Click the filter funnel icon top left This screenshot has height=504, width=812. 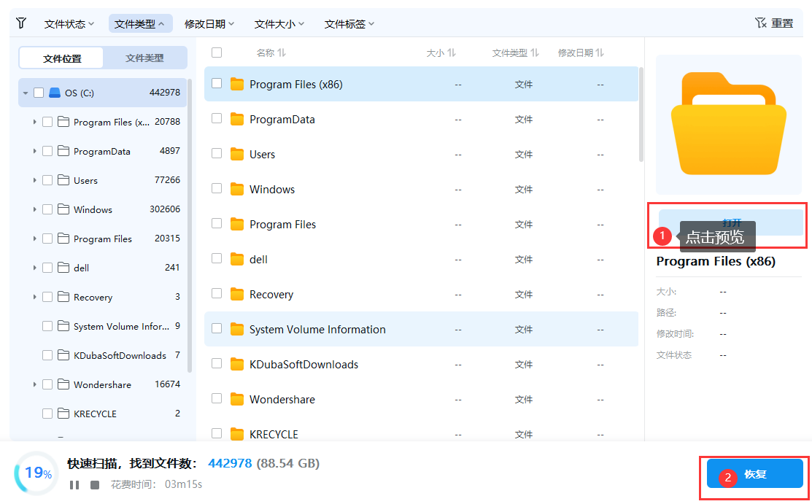pyautogui.click(x=21, y=23)
